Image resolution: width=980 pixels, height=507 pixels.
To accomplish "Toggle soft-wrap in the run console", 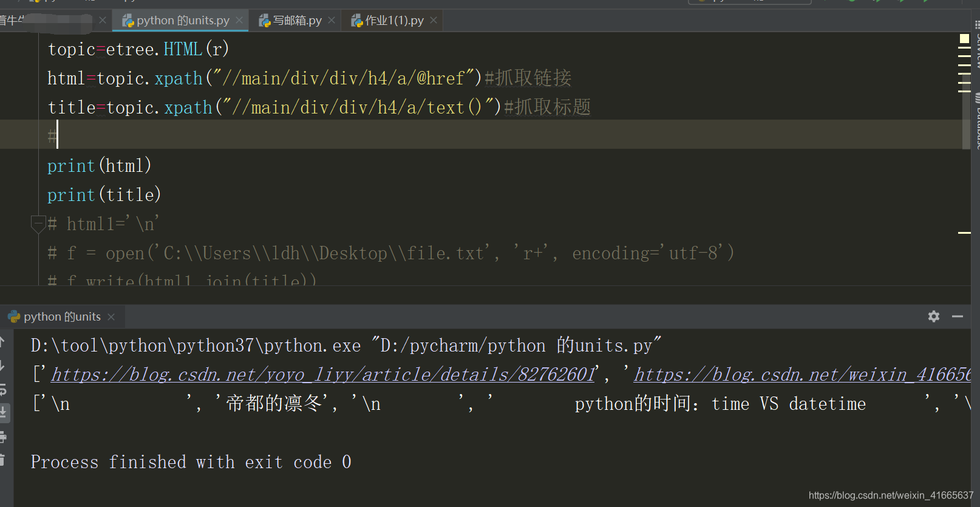I will (x=2, y=389).
